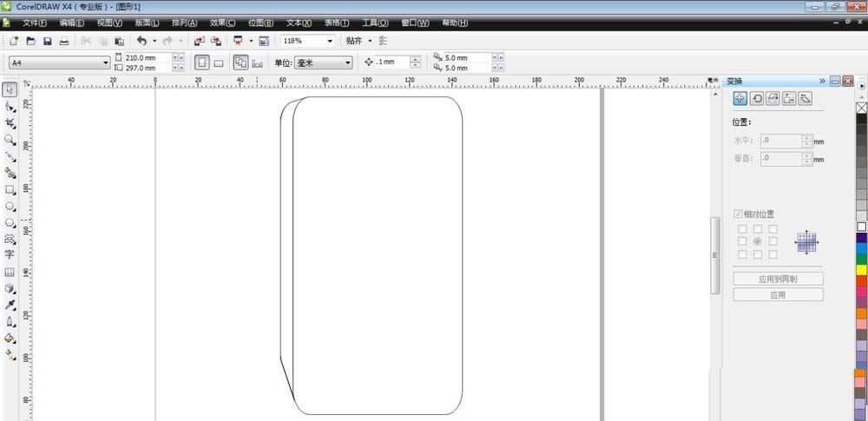Select the Eyedropper tool
Viewport: 868px width, 421px height.
[10, 306]
